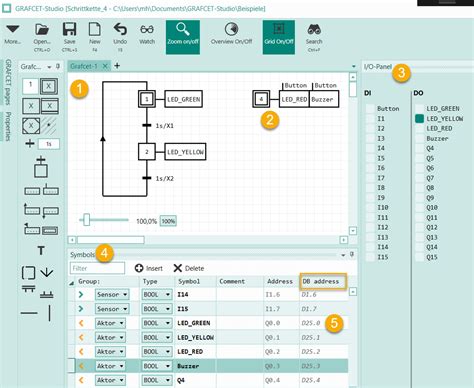This screenshot has width=474, height=388.
Task: Open the Type BOOL dropdown for I15
Action: click(x=157, y=309)
